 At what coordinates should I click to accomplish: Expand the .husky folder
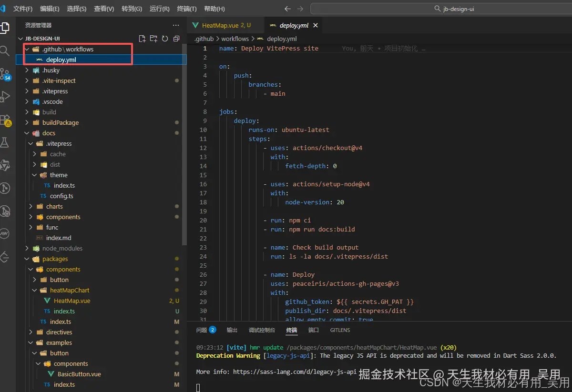(51, 70)
